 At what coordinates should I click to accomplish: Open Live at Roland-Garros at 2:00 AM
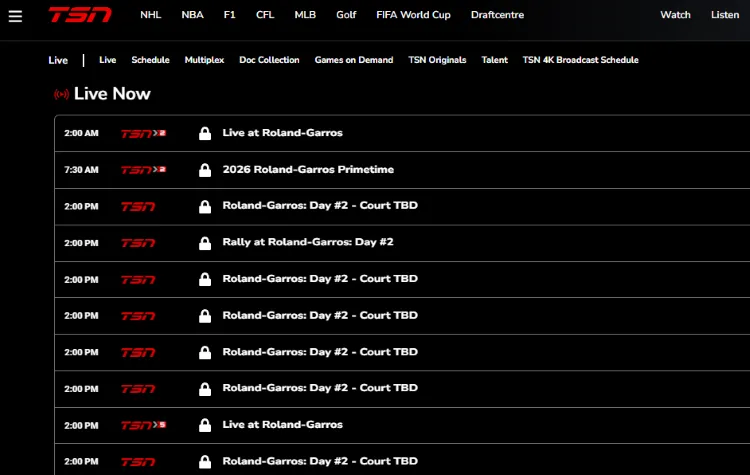[x=283, y=133]
